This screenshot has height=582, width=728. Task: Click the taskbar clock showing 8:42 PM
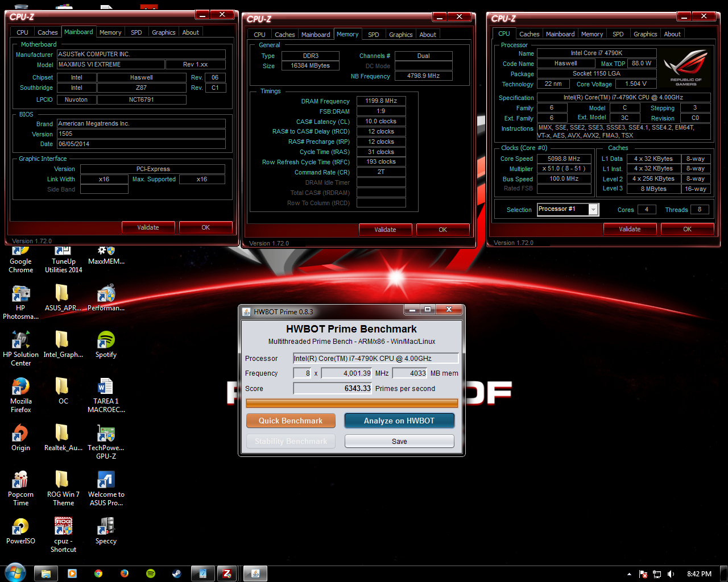click(699, 574)
